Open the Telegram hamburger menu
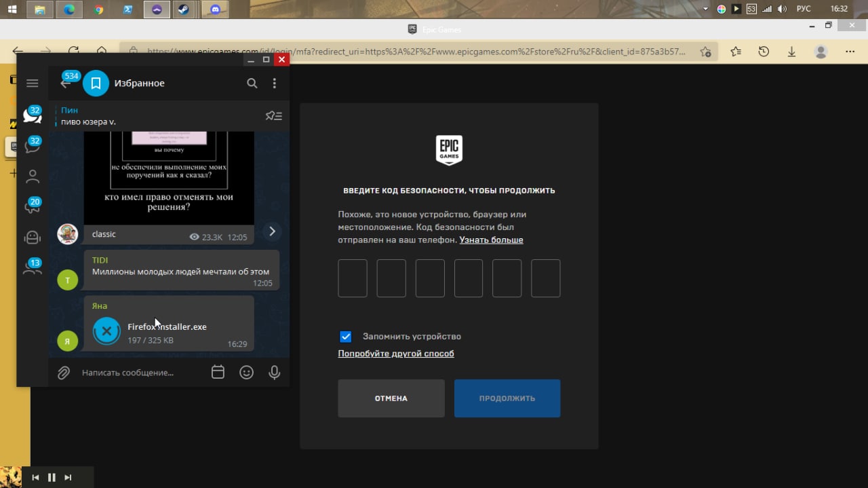The image size is (868, 488). [32, 83]
